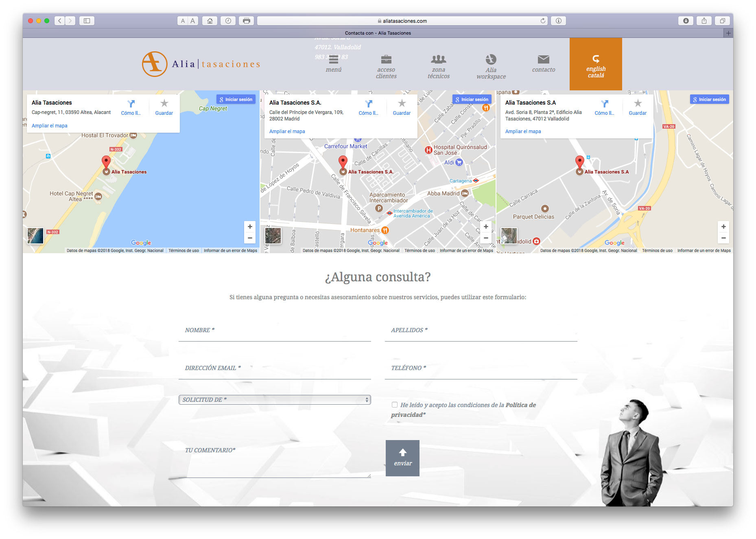Get directions to Madrid office
The height and width of the screenshot is (539, 756).
coord(369,107)
